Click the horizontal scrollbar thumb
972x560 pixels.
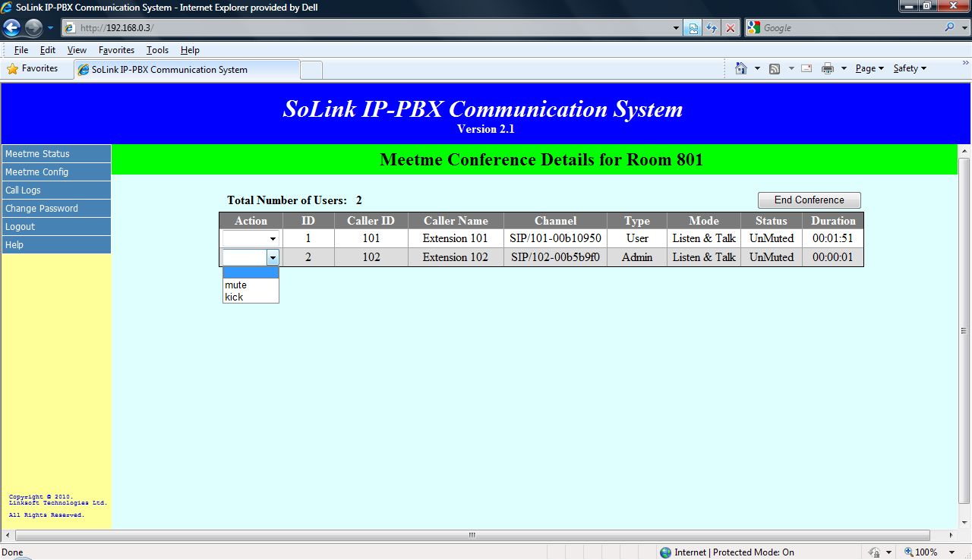pos(472,535)
